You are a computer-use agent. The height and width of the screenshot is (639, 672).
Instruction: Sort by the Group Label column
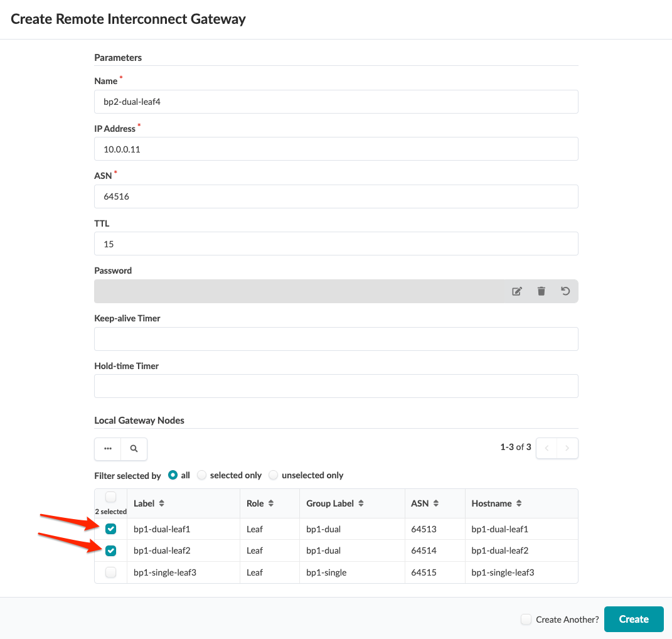(x=361, y=503)
